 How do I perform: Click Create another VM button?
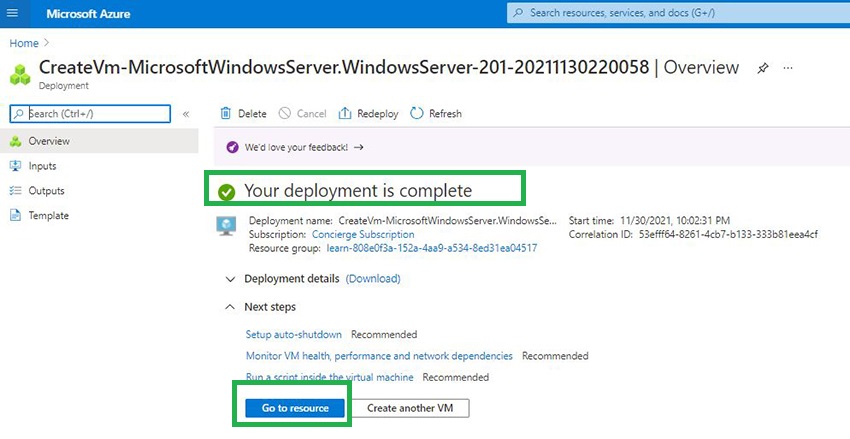tap(410, 408)
